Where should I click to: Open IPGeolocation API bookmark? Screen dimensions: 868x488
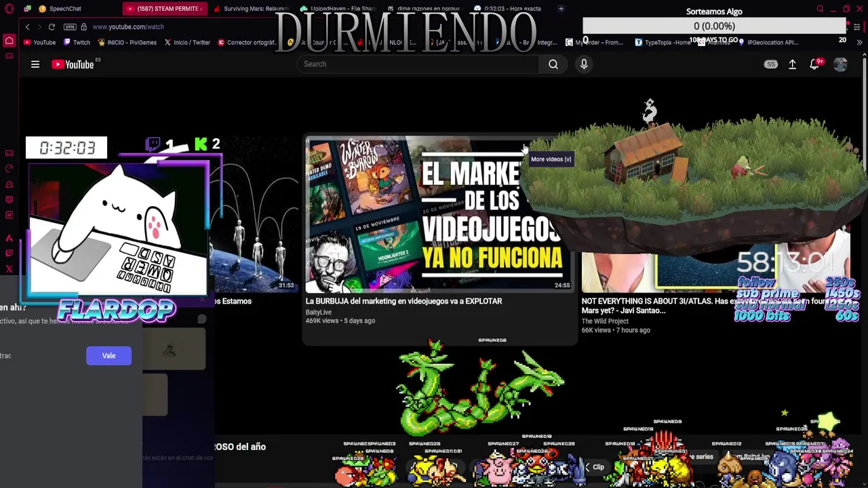tap(768, 42)
